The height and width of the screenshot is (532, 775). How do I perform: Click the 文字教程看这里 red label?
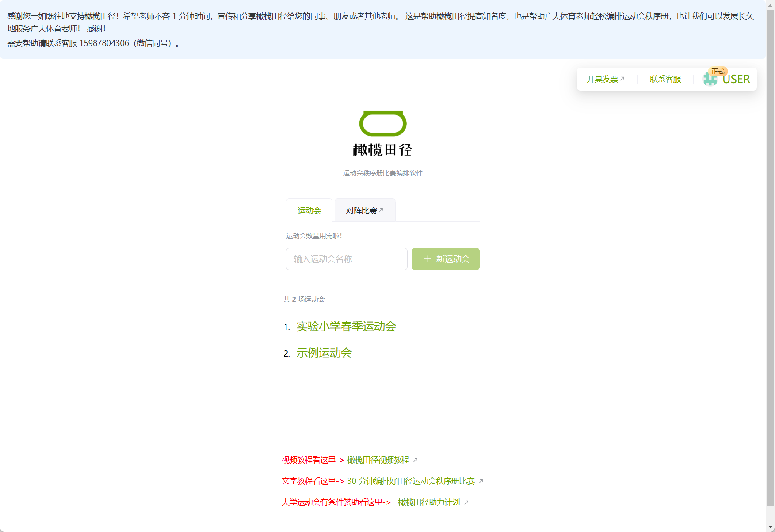tap(309, 481)
